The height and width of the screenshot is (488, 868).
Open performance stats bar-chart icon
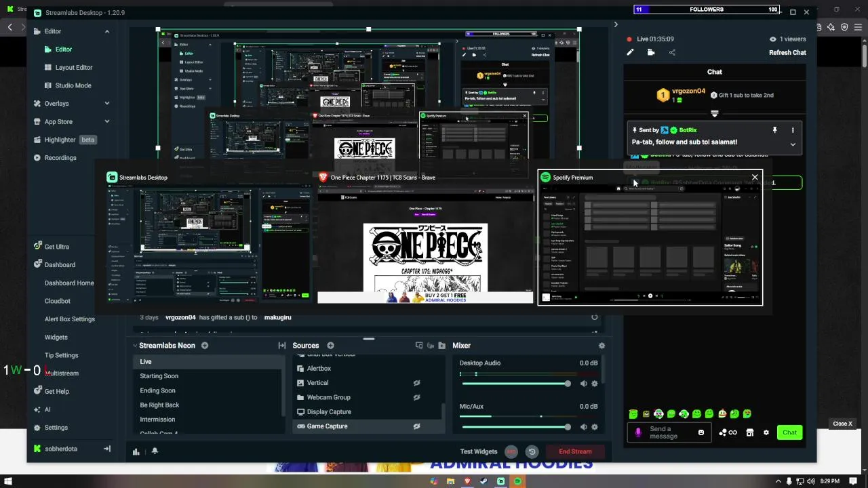[x=136, y=451]
